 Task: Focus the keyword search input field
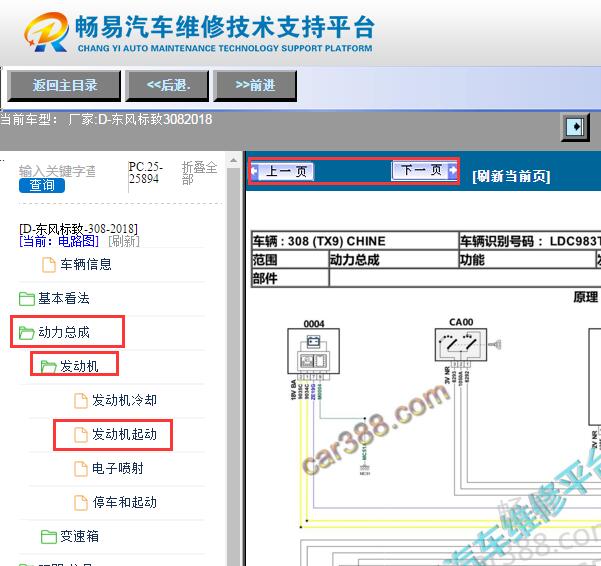(x=57, y=171)
